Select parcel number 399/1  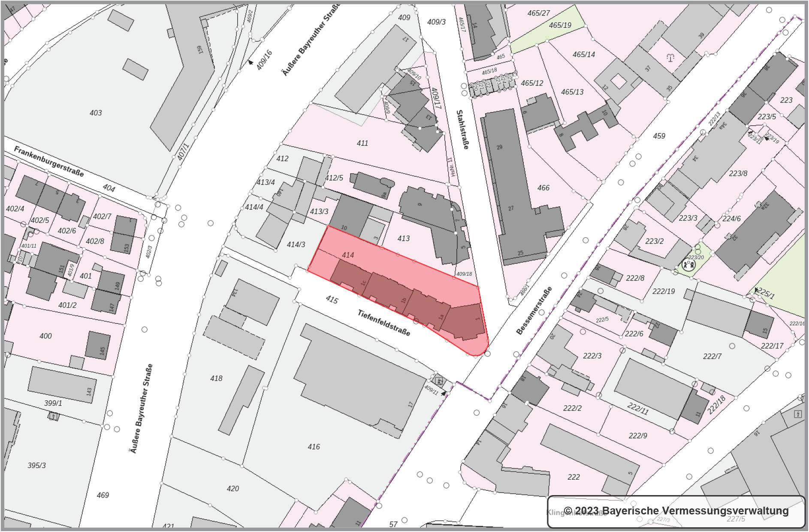coord(53,403)
